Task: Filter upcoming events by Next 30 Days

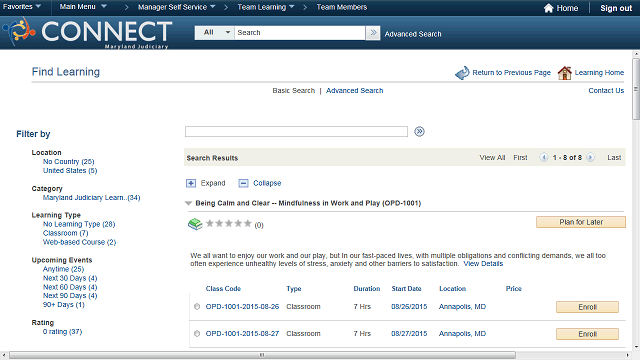Action: pos(70,278)
